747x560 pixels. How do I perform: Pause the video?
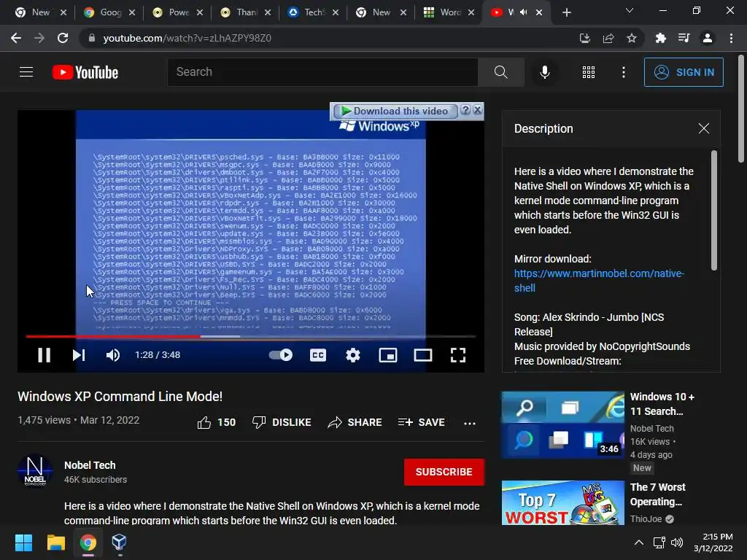(x=44, y=355)
